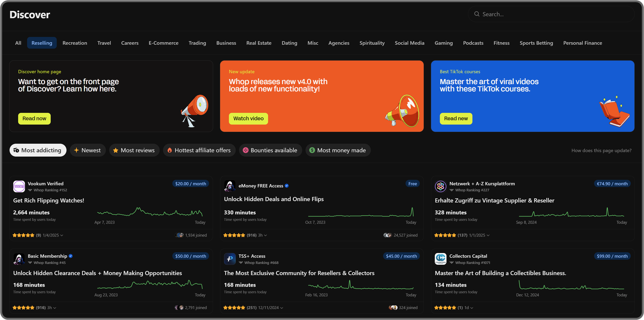Screen dimensions: 644x320
Task: Select the Newest filter chip
Action: point(88,150)
